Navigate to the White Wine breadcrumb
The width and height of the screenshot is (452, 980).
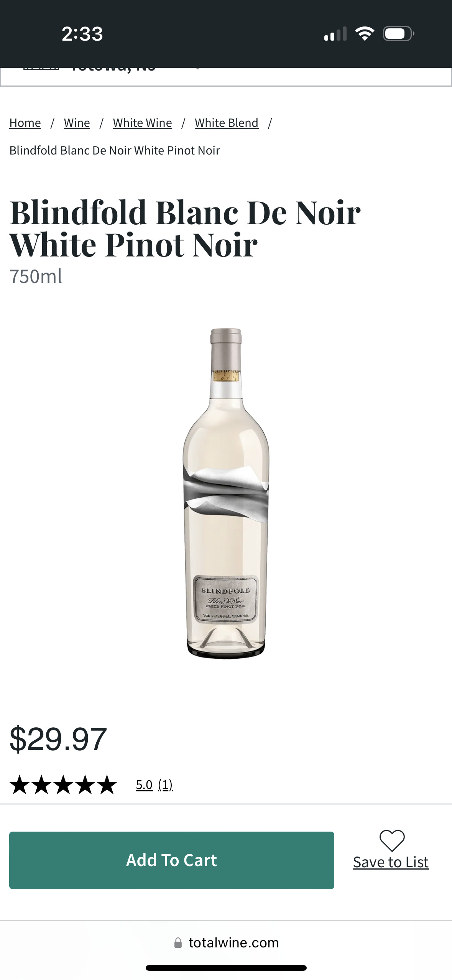click(x=143, y=123)
